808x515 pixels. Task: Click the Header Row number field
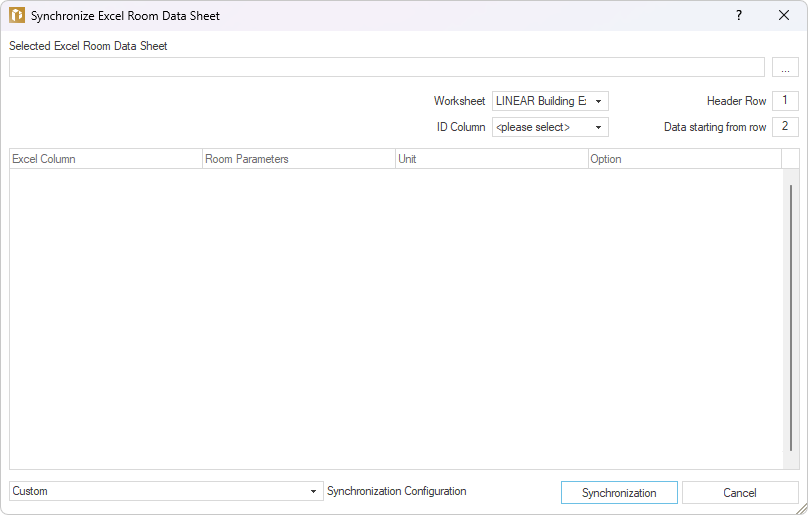coord(785,101)
